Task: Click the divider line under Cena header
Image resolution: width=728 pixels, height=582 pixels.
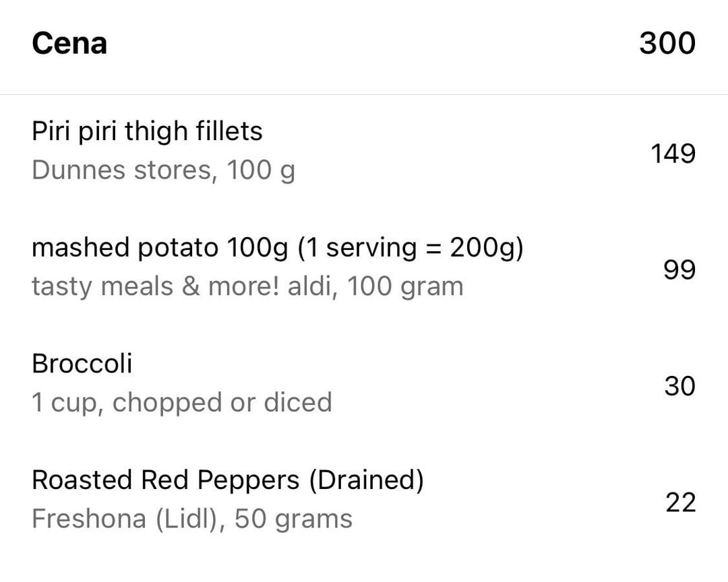Action: [364, 95]
